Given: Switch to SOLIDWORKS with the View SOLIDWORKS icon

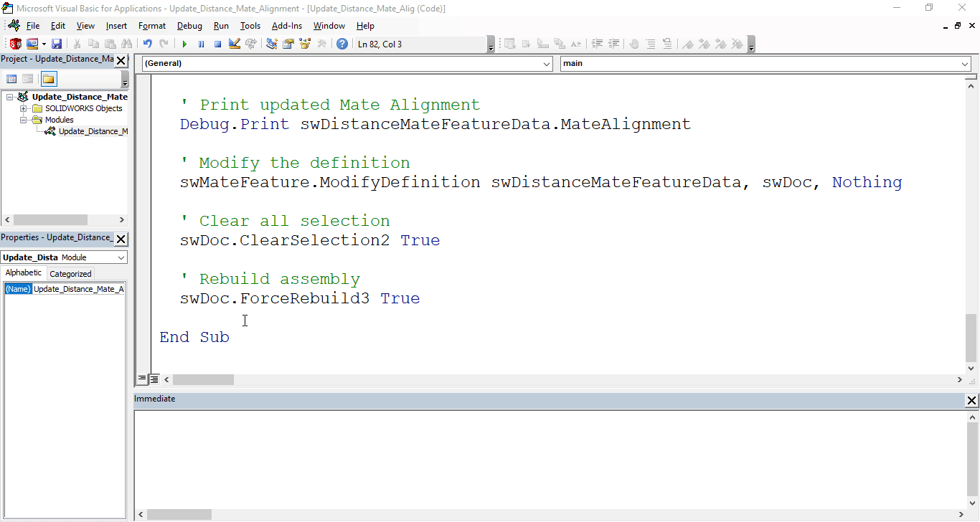Looking at the screenshot, I should 14,44.
